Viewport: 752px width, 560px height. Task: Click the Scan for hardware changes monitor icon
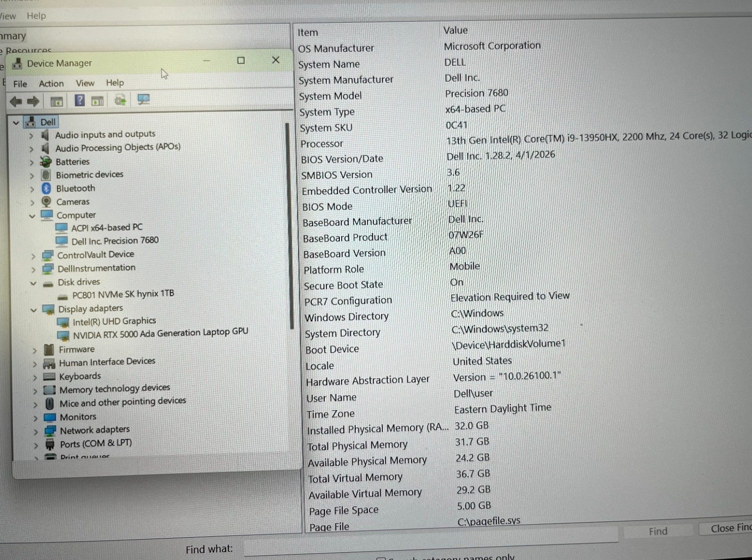point(143,99)
